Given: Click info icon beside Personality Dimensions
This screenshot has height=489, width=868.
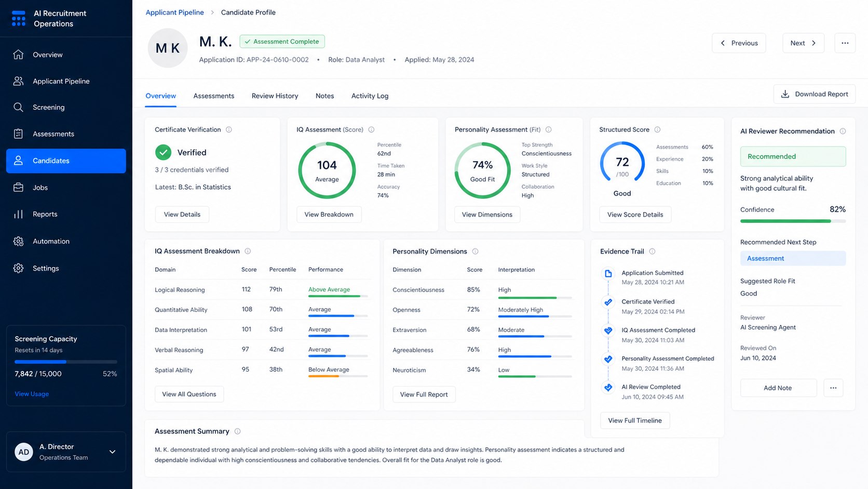Looking at the screenshot, I should pyautogui.click(x=475, y=251).
